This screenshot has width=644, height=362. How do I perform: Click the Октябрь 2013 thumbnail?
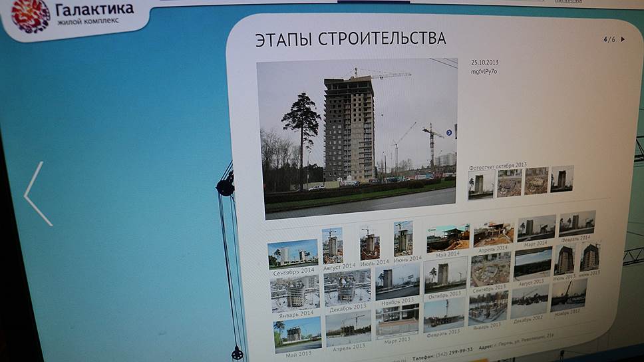coord(445,274)
